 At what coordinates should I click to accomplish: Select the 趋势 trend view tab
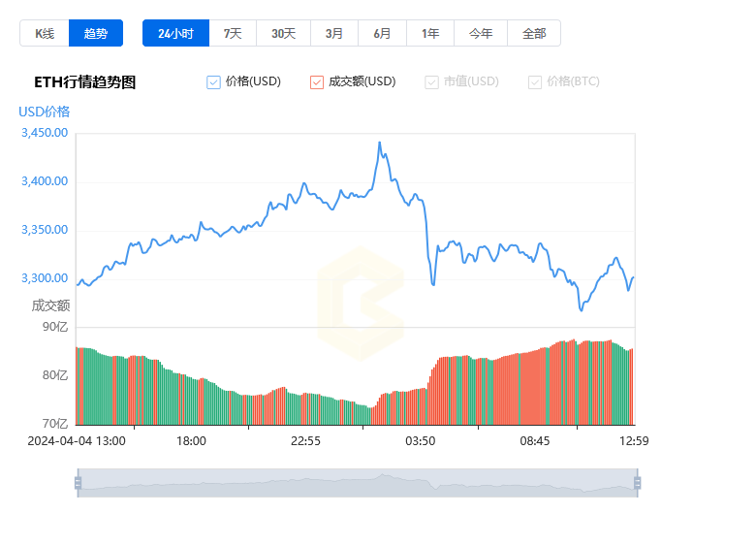tap(96, 33)
